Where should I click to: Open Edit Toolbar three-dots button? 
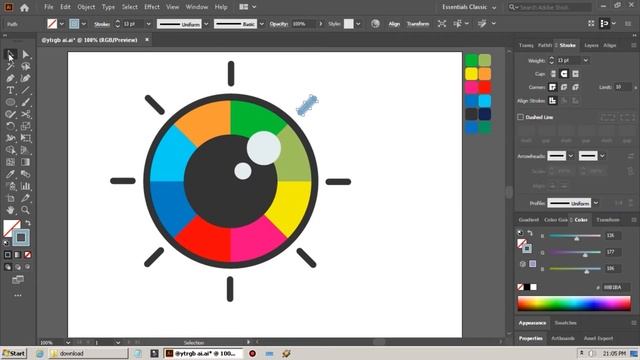coord(18,295)
